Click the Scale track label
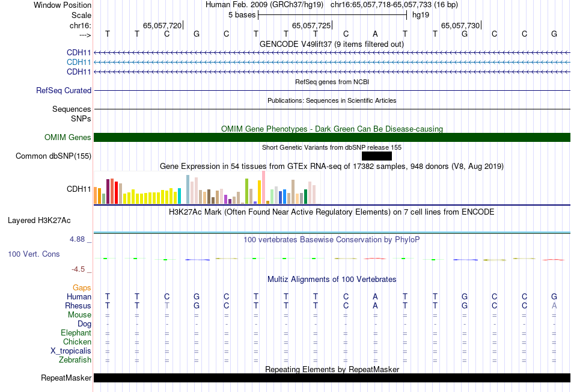 [x=81, y=15]
